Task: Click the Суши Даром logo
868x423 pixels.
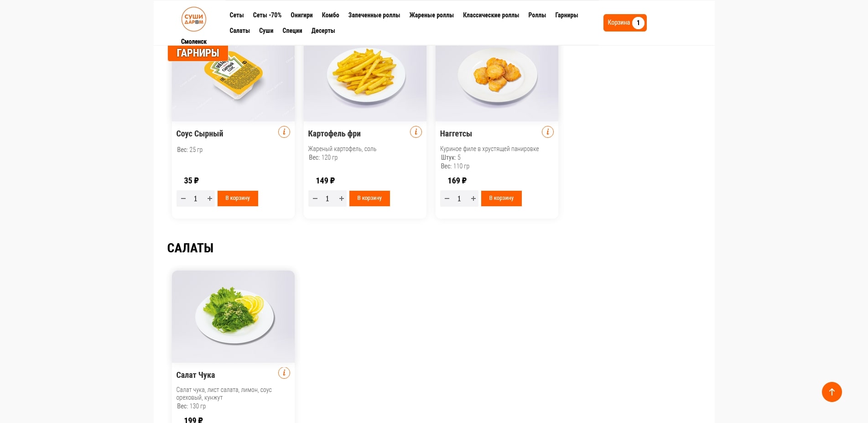Action: pos(194,19)
